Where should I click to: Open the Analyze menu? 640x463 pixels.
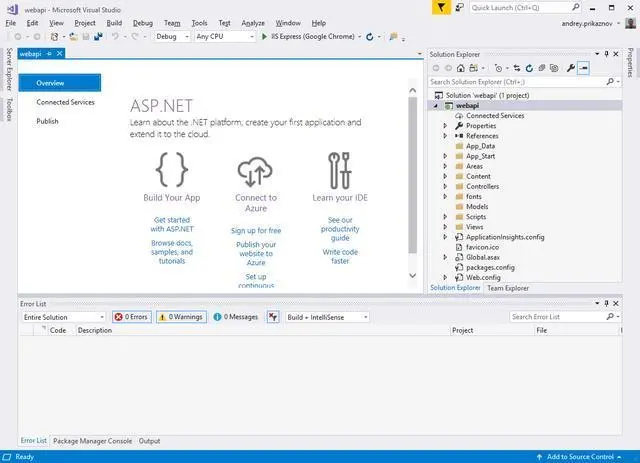(x=253, y=22)
